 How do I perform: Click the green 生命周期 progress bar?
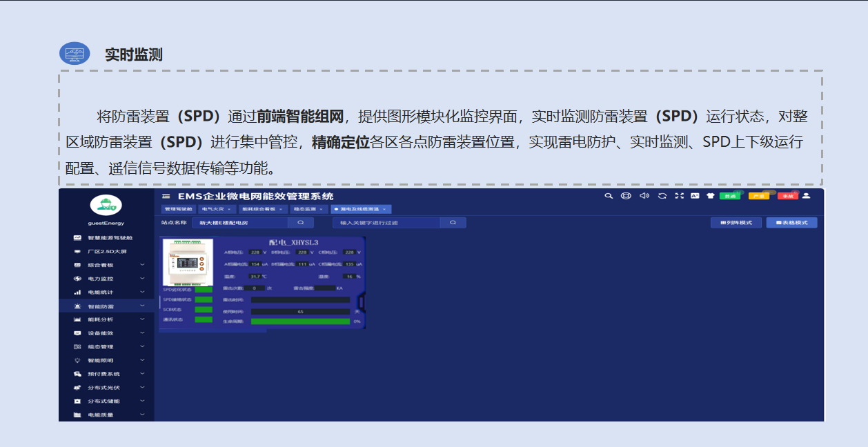(300, 321)
